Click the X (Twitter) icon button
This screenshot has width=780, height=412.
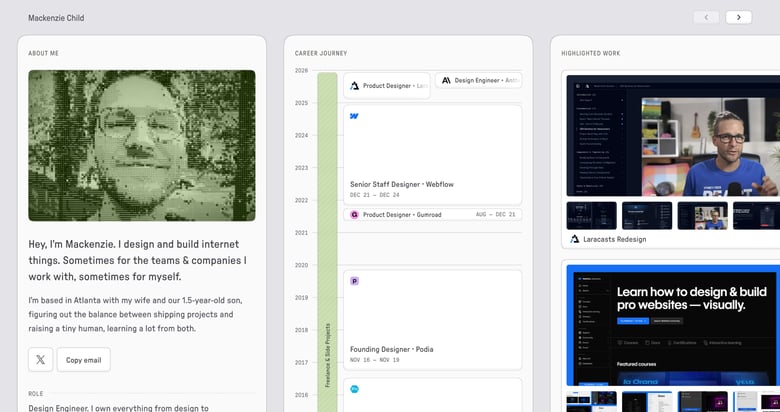tap(41, 360)
